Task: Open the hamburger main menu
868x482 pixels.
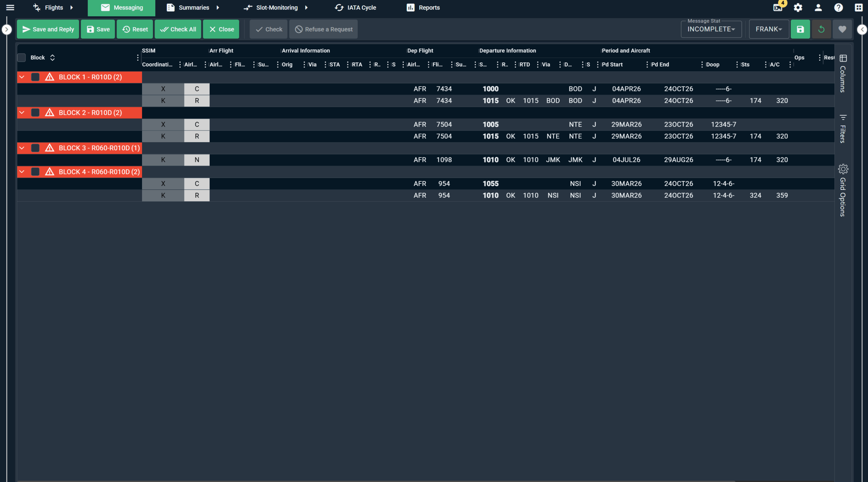Action: pyautogui.click(x=10, y=7)
